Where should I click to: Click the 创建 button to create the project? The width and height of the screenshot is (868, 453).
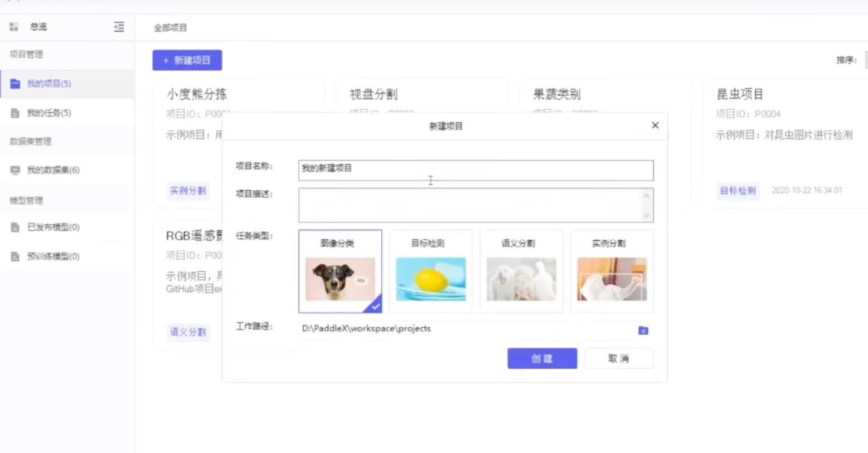pos(541,358)
